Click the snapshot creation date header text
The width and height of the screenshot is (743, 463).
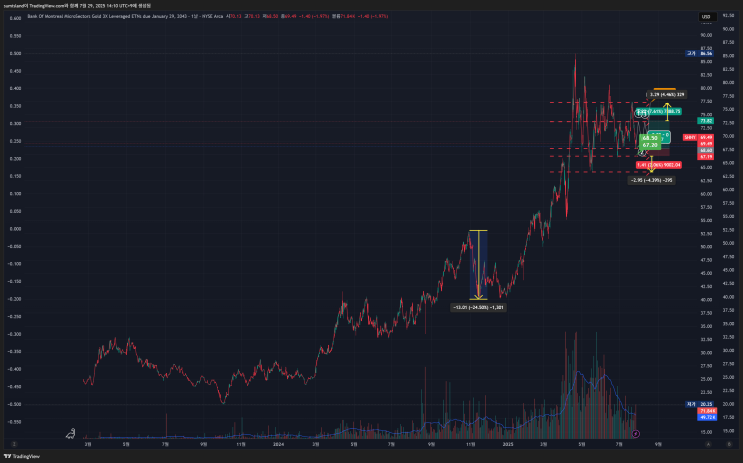77,6
